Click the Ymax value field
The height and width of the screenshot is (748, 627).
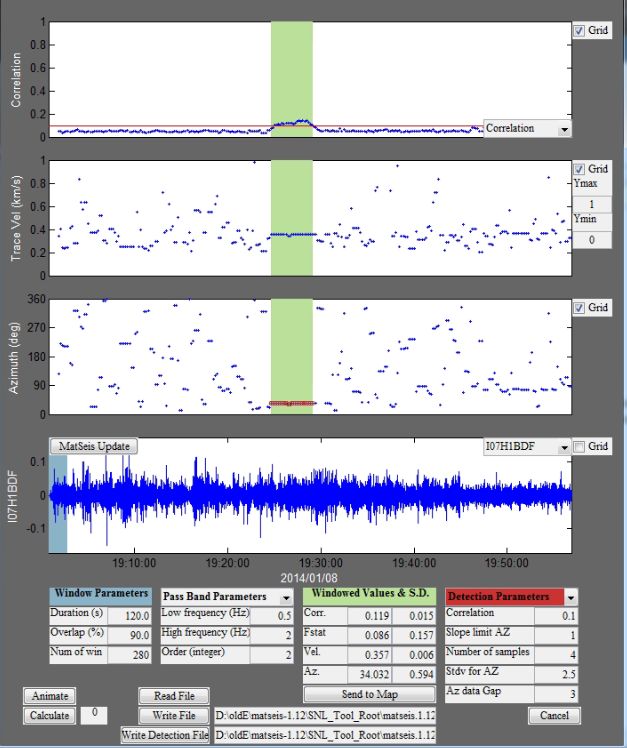coord(591,204)
